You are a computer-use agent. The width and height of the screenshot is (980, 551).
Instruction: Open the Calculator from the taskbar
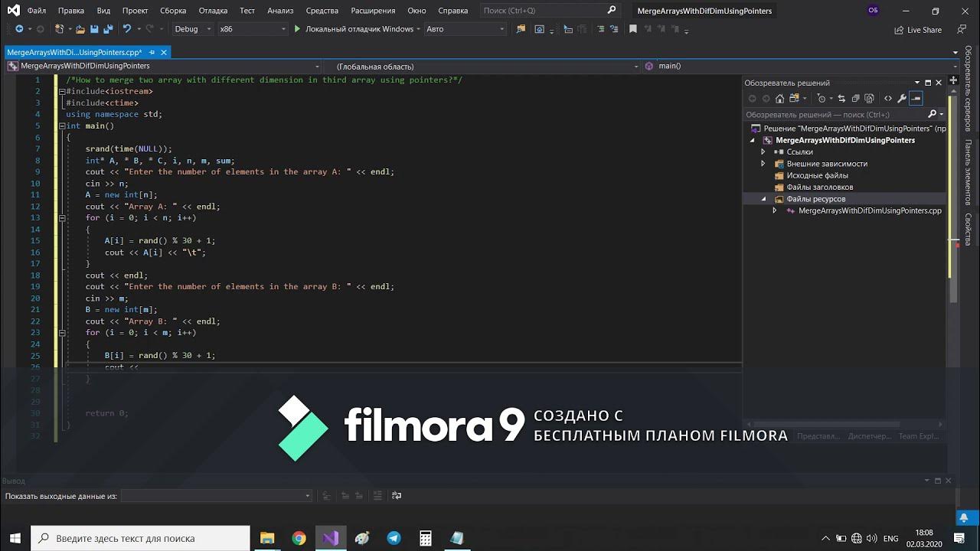425,538
